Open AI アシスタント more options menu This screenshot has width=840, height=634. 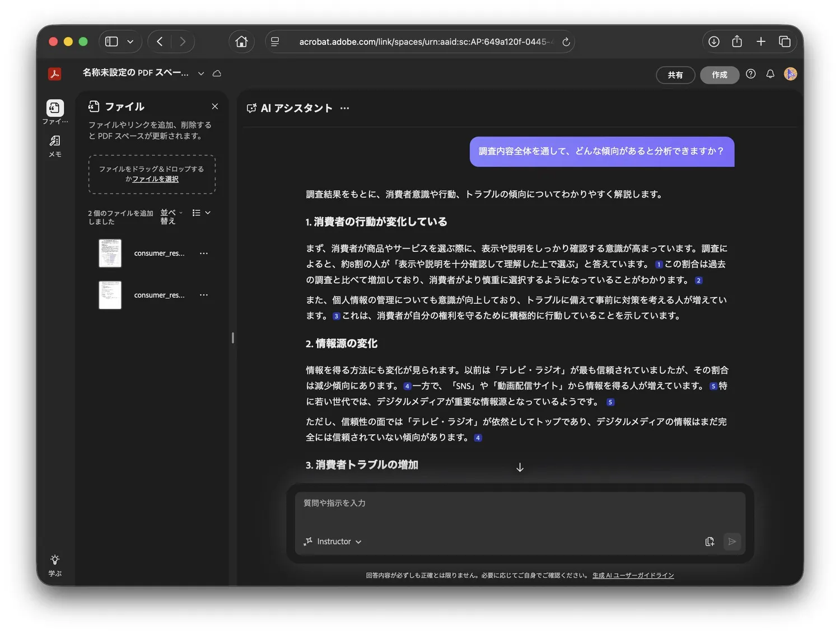click(x=344, y=109)
